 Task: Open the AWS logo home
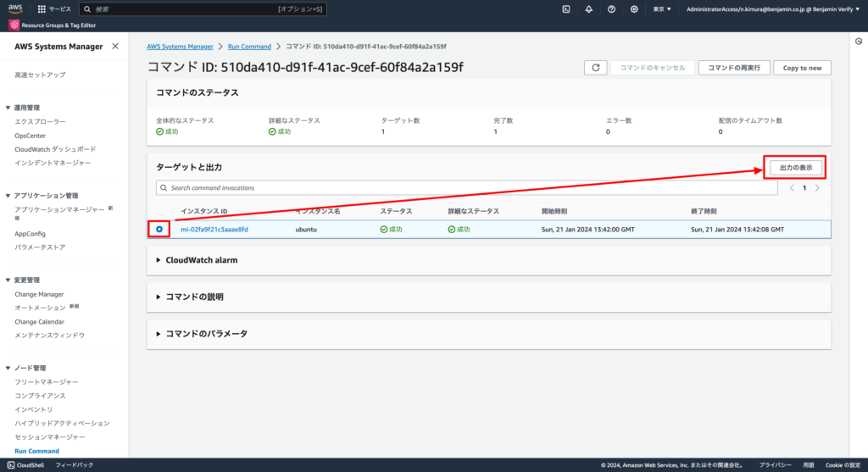(x=15, y=8)
